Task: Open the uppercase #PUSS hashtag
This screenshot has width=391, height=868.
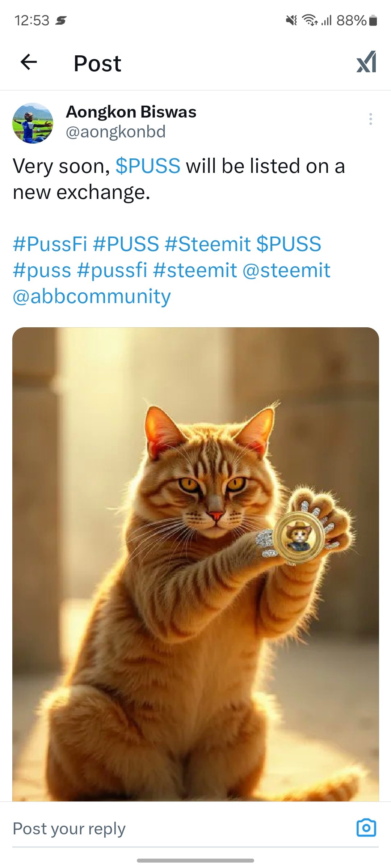Action: pos(126,244)
